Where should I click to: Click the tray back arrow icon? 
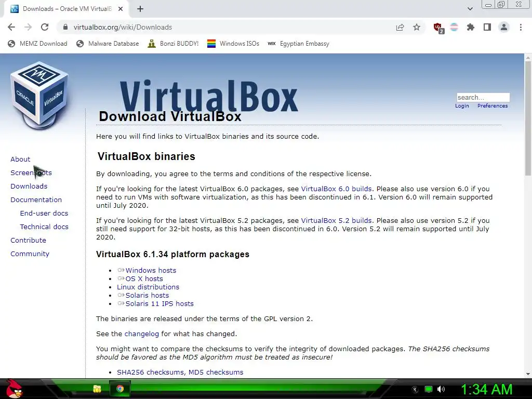tap(415, 390)
